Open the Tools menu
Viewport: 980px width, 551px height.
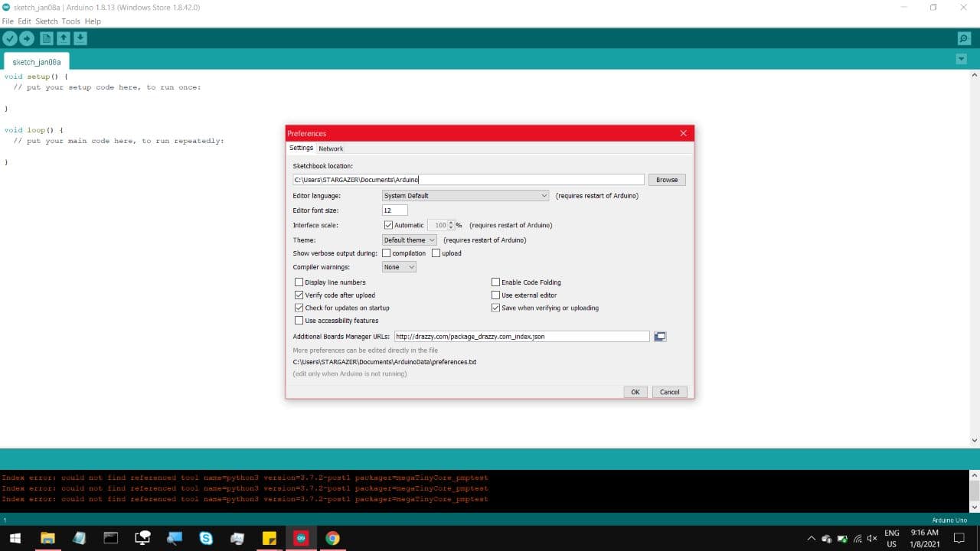70,21
